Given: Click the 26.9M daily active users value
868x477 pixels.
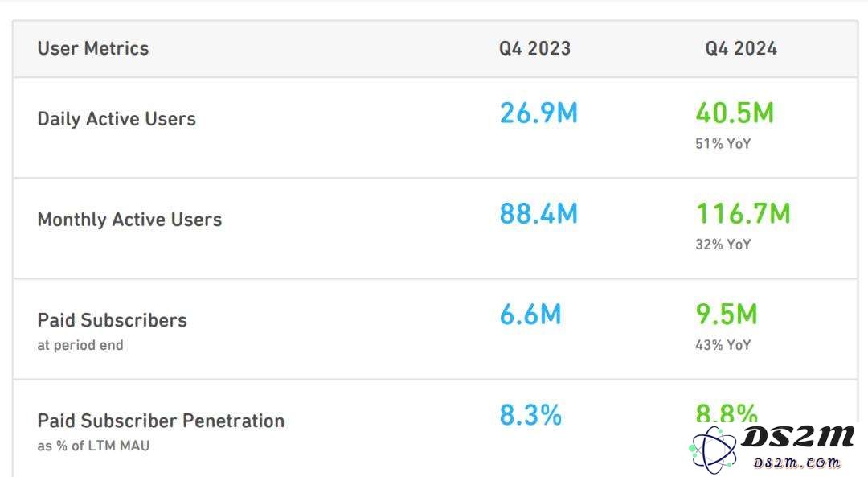Looking at the screenshot, I should tap(538, 113).
